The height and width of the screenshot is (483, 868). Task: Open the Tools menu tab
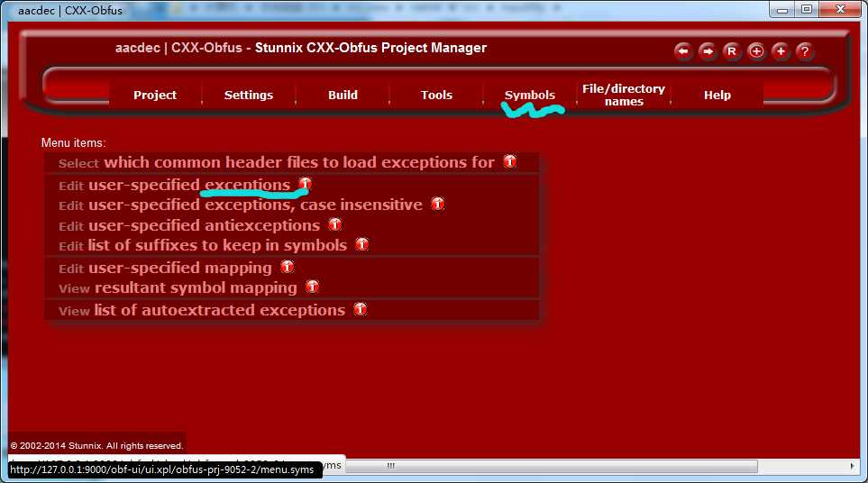(x=436, y=95)
